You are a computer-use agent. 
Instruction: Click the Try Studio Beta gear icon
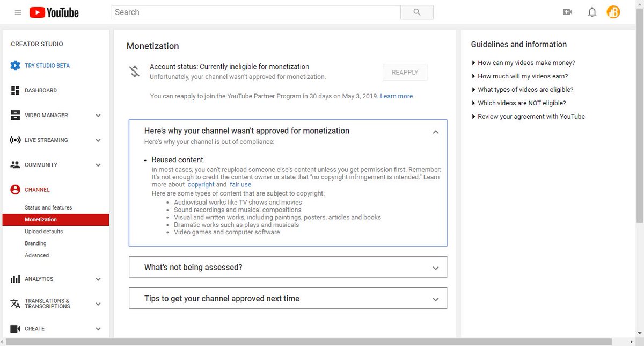(16, 66)
